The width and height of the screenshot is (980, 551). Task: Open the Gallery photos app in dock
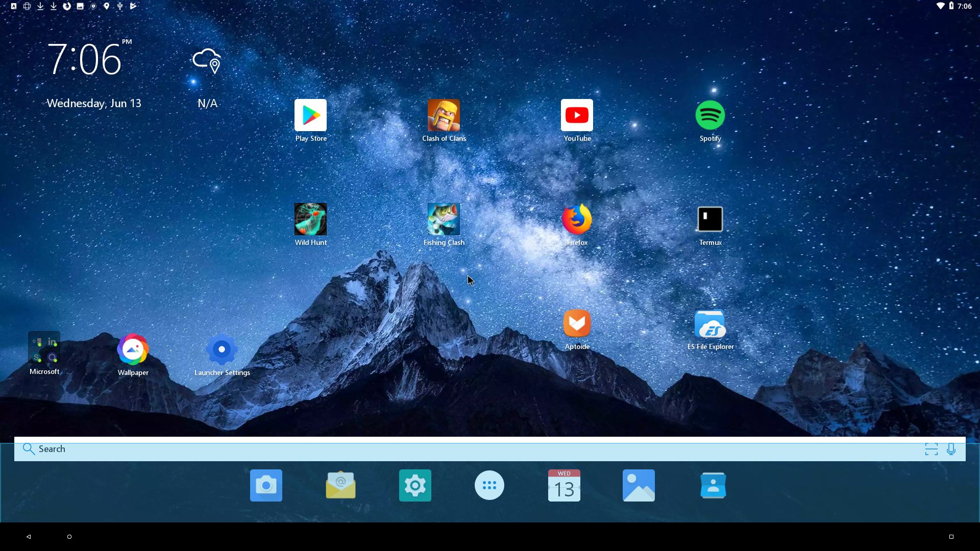tap(639, 485)
